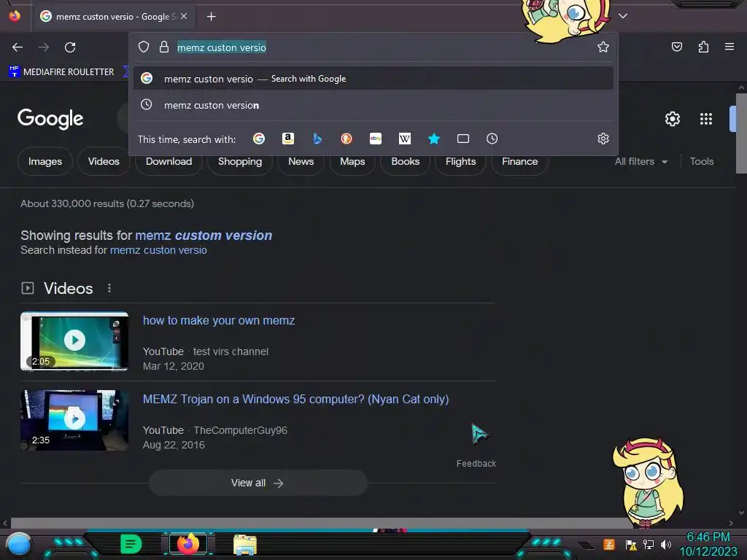Viewport: 747px width, 560px height.
Task: Click Feedback under videos
Action: tap(476, 463)
